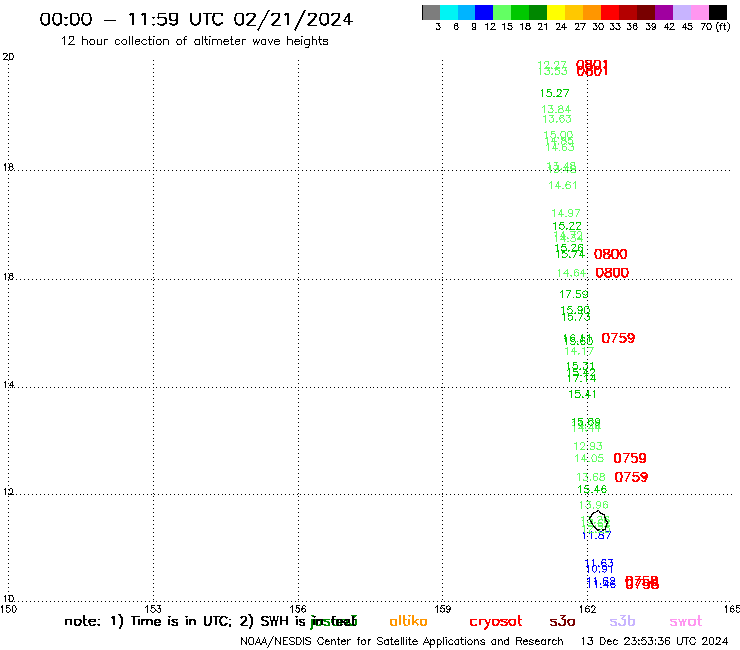
Task: Click the gray 3 ft color swatch
Action: 431,12
